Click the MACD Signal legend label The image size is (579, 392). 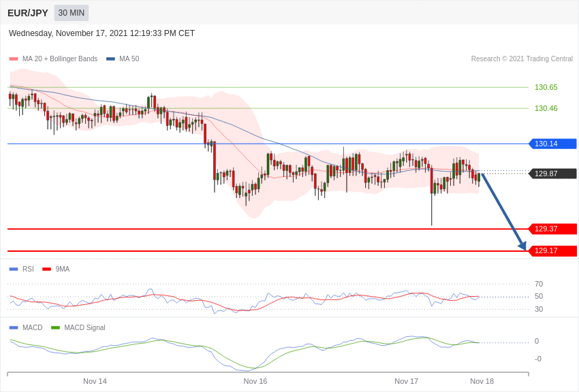(x=84, y=327)
